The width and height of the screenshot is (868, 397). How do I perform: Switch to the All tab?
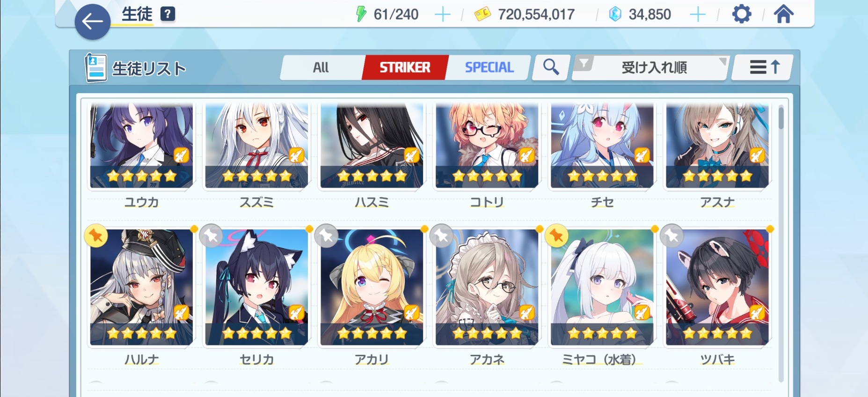(321, 67)
